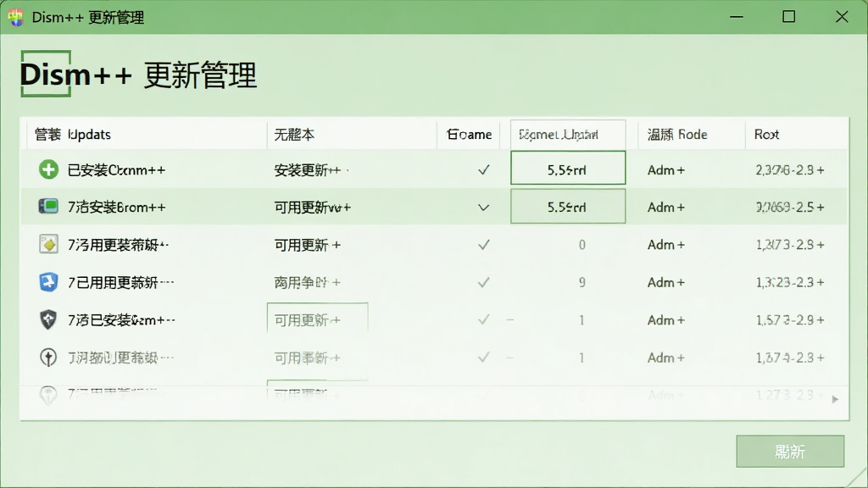Click the 7 安装Brom++ row name
This screenshot has height=488, width=868.
click(116, 207)
